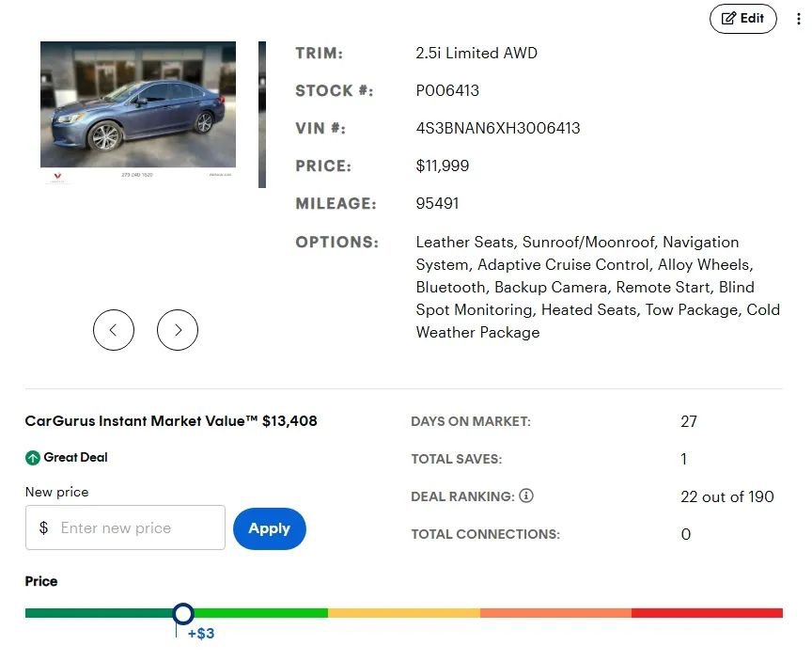The height and width of the screenshot is (661, 812).
Task: Select the VIN number text
Action: 498,128
